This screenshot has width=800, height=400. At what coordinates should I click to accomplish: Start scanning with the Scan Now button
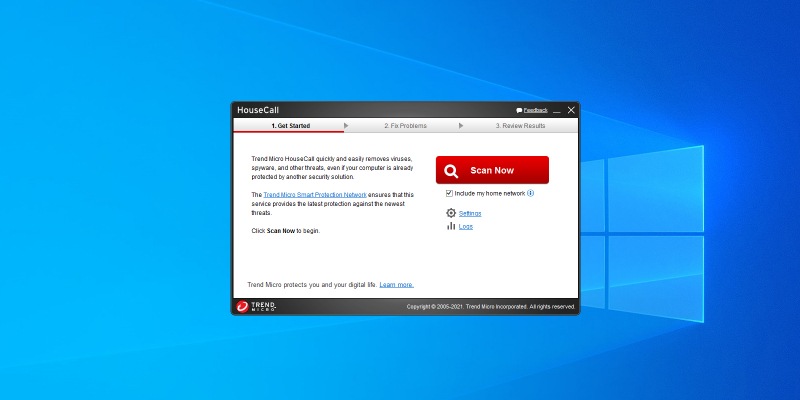click(492, 170)
